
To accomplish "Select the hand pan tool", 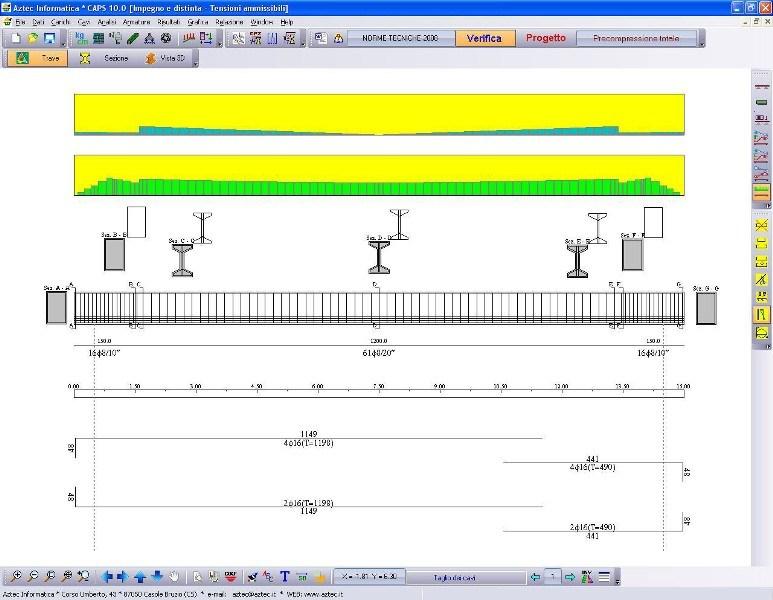I will [x=174, y=577].
